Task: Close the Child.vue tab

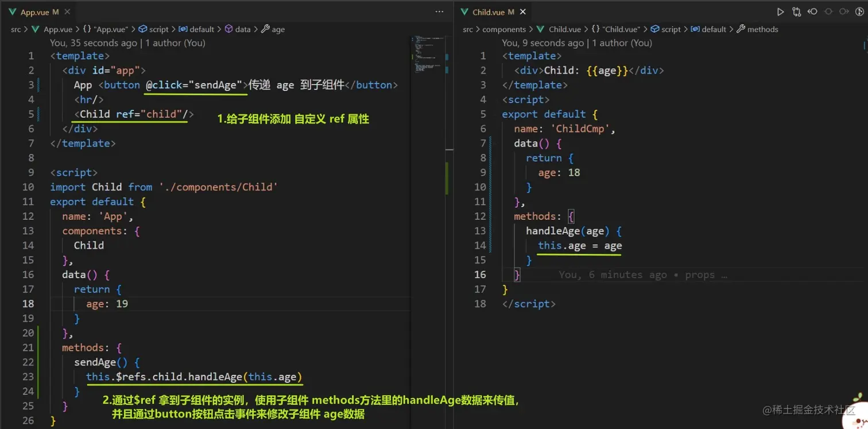Action: click(x=522, y=12)
